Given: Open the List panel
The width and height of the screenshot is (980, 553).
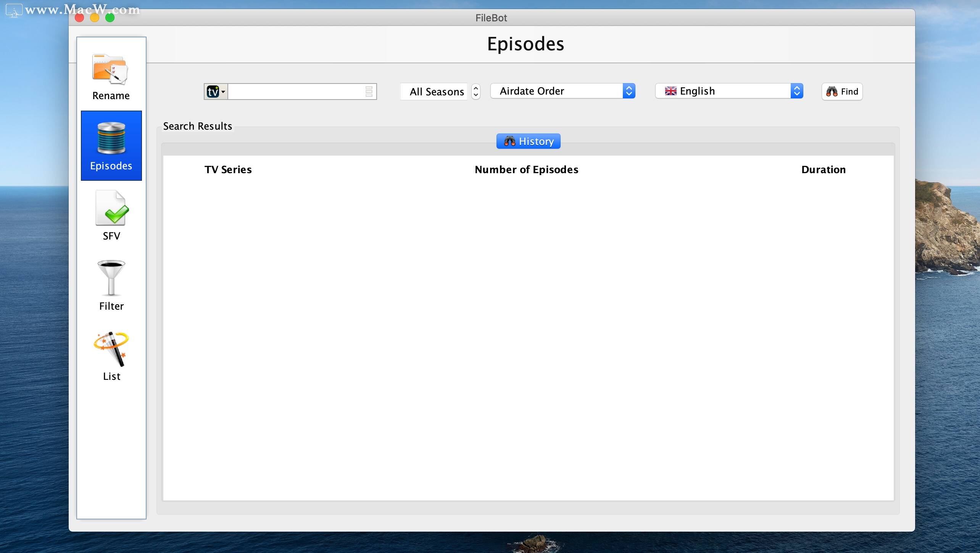Looking at the screenshot, I should [111, 356].
